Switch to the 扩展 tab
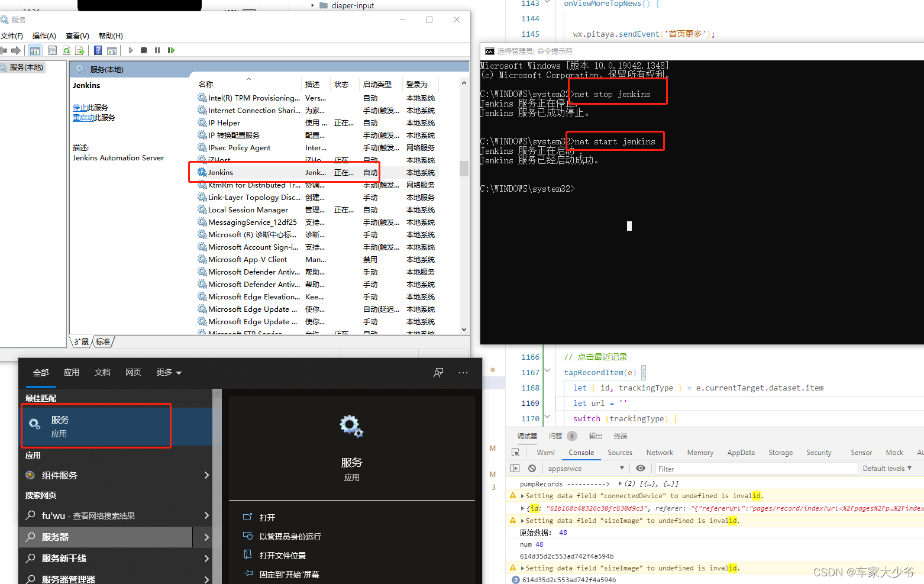The width and height of the screenshot is (924, 584). tap(82, 342)
